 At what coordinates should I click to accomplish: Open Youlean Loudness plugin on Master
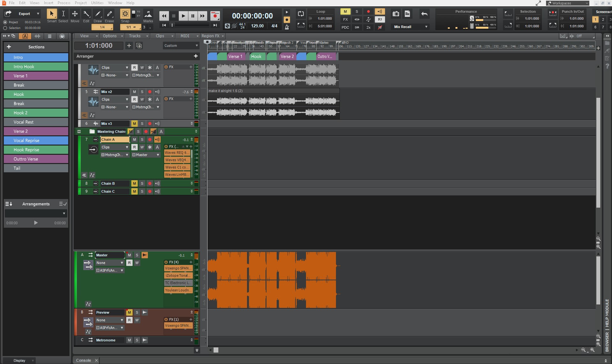178,290
